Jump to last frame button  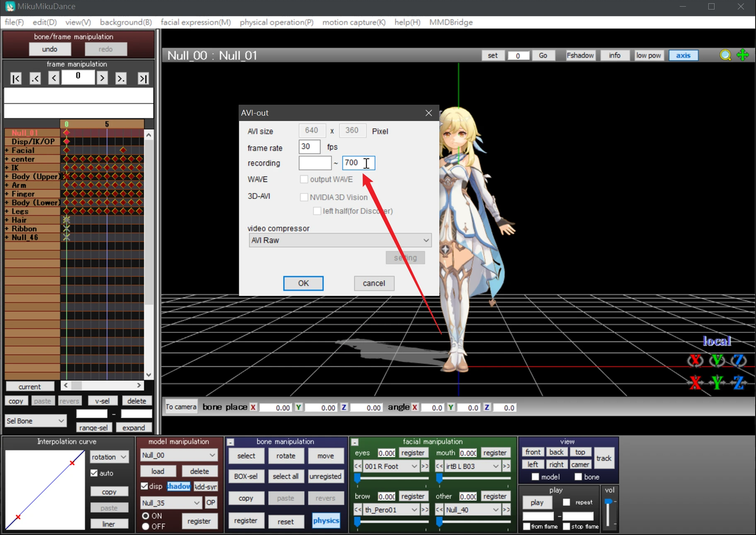[143, 78]
